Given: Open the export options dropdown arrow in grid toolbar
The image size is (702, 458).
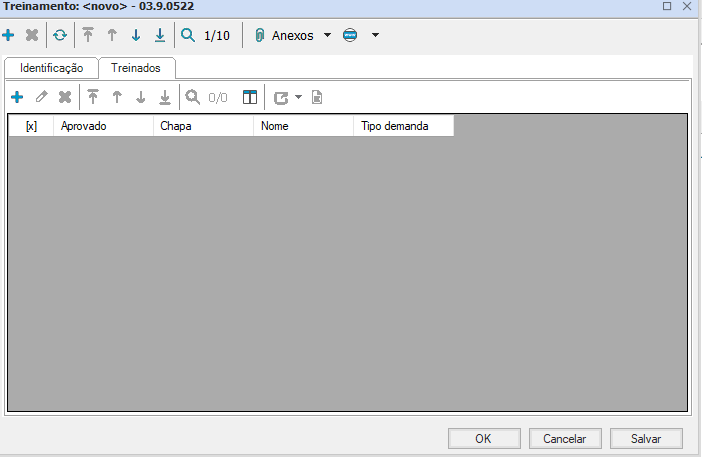Looking at the screenshot, I should tap(298, 97).
